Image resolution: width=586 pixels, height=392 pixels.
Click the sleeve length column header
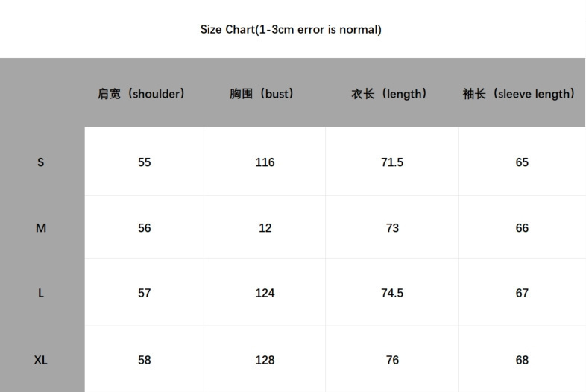click(x=518, y=93)
